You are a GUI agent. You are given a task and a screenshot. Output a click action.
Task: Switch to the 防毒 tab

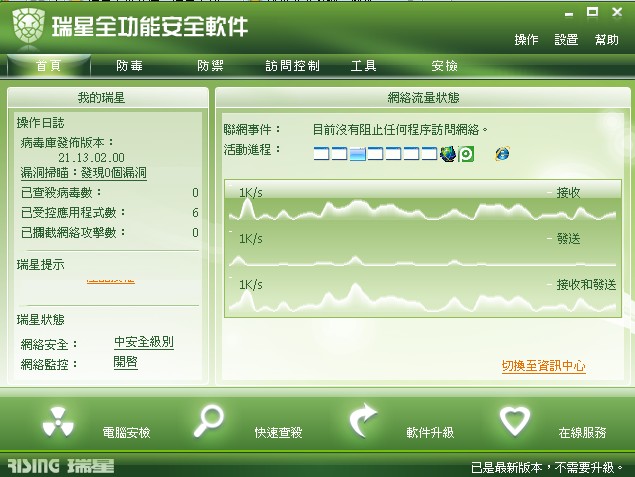pyautogui.click(x=129, y=66)
